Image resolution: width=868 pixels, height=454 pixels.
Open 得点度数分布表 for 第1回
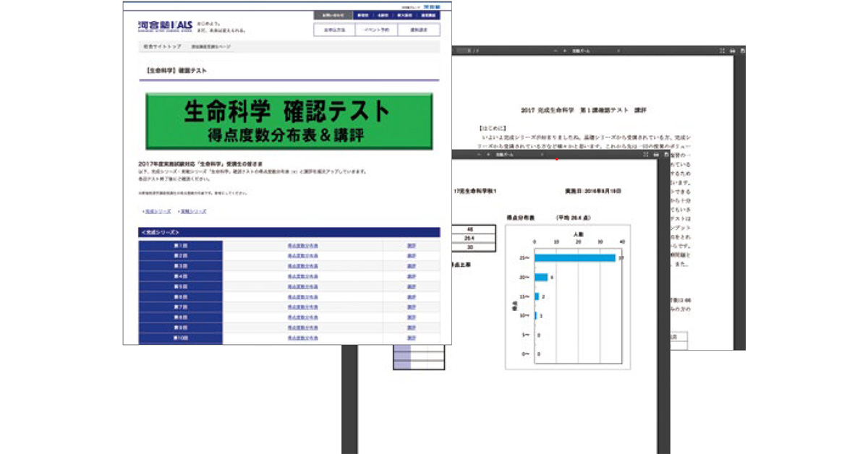click(x=304, y=247)
